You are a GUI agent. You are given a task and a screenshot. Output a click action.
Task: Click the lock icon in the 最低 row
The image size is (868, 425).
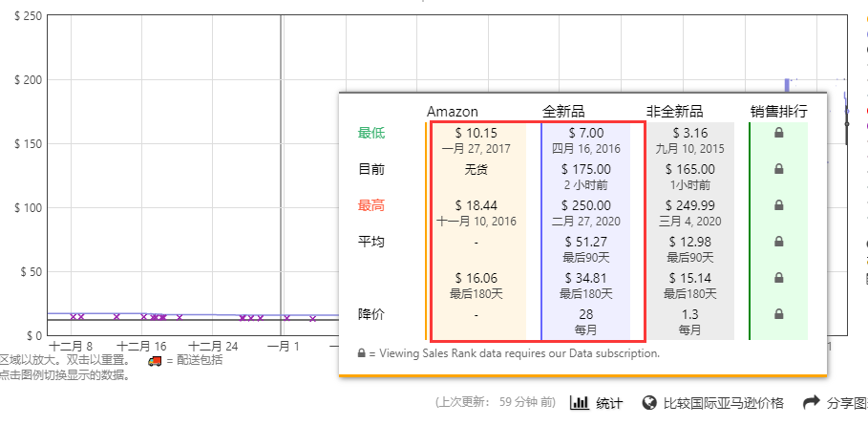pyautogui.click(x=778, y=133)
